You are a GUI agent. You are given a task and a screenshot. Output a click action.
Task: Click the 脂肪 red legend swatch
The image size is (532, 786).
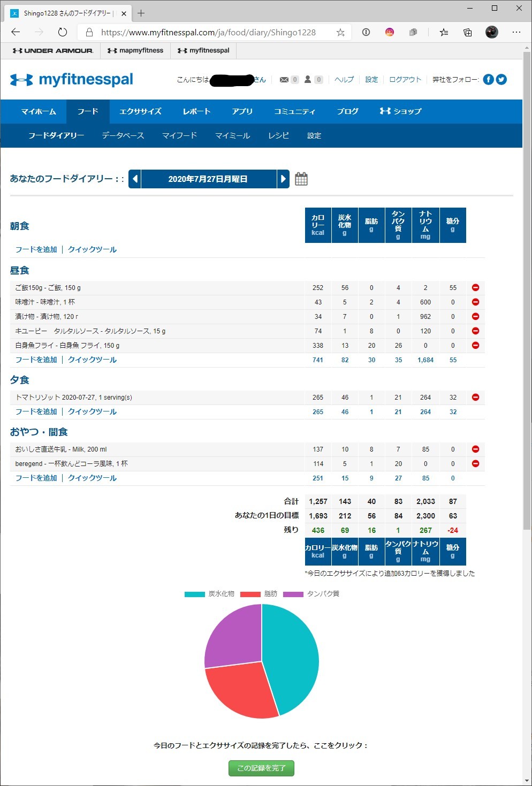[250, 594]
